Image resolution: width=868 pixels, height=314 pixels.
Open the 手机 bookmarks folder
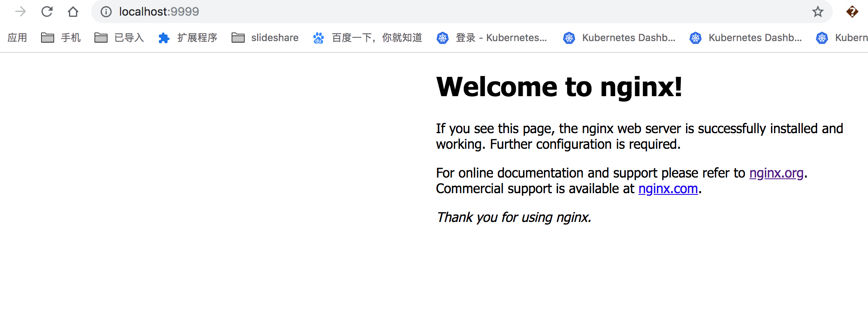(x=61, y=38)
